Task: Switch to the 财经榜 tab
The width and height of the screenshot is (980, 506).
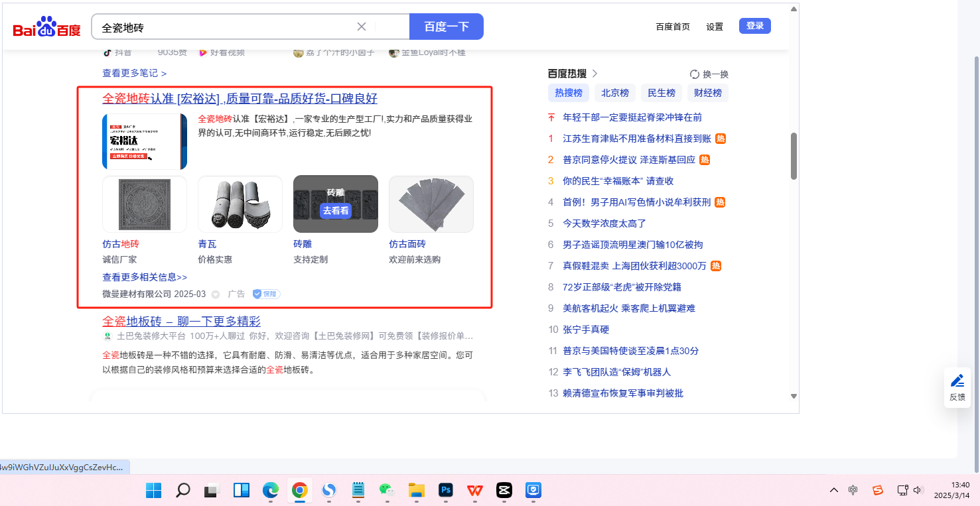Action: (708, 93)
